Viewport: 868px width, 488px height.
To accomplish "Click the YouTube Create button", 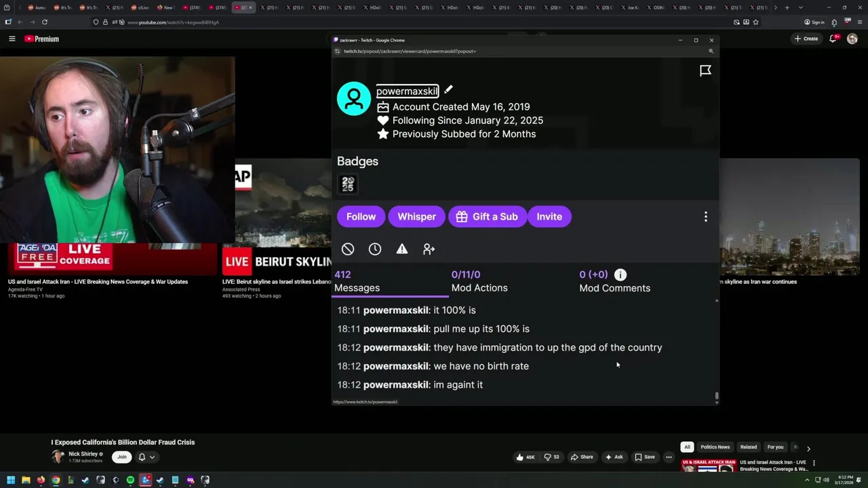I will [806, 39].
